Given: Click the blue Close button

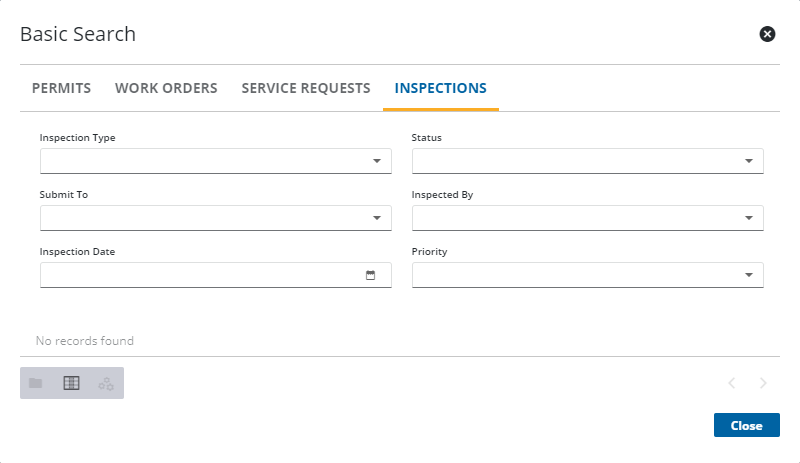Looking at the screenshot, I should [746, 425].
